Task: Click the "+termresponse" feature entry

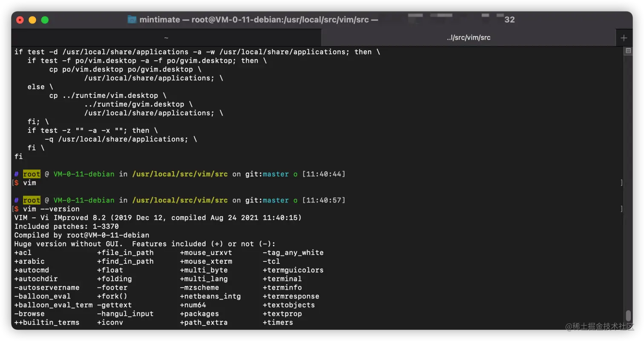Action: click(x=291, y=296)
